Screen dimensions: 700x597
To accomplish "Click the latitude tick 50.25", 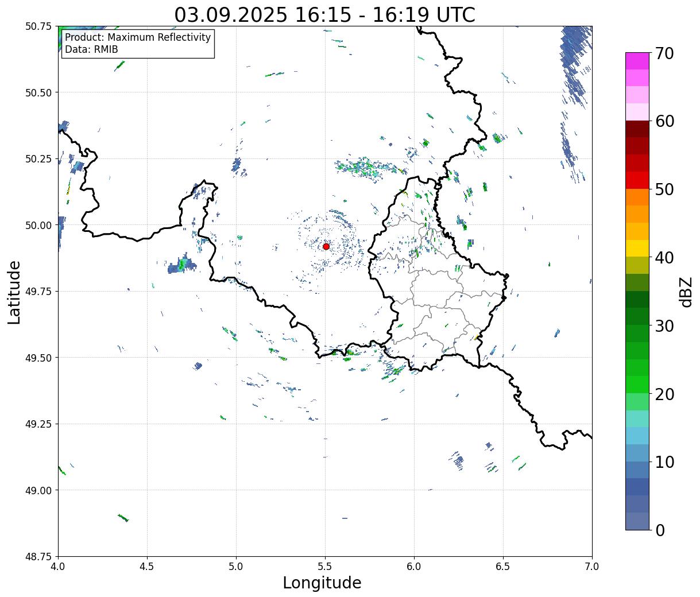I will (38, 159).
